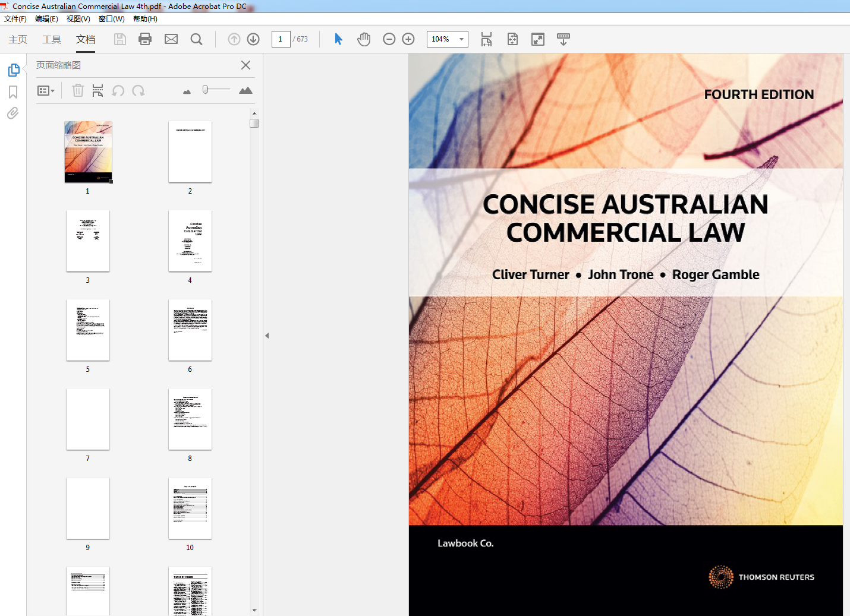The width and height of the screenshot is (850, 616).
Task: Click the Save file icon
Action: pyautogui.click(x=120, y=39)
